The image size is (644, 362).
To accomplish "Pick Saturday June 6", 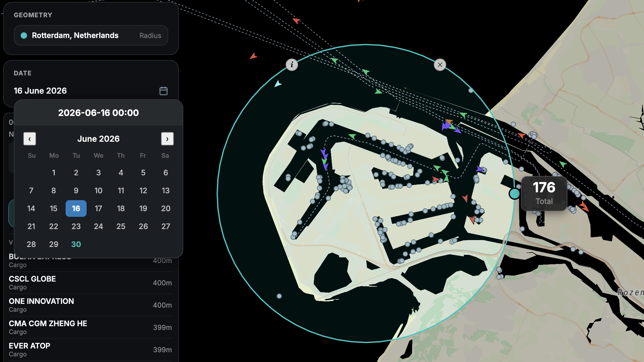I will [166, 173].
